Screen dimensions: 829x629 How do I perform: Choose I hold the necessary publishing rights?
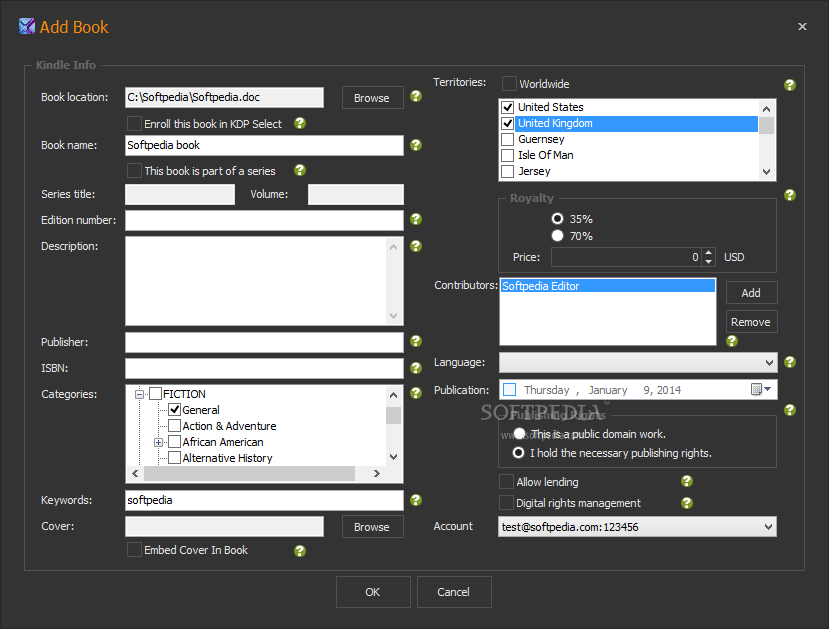pyautogui.click(x=519, y=452)
